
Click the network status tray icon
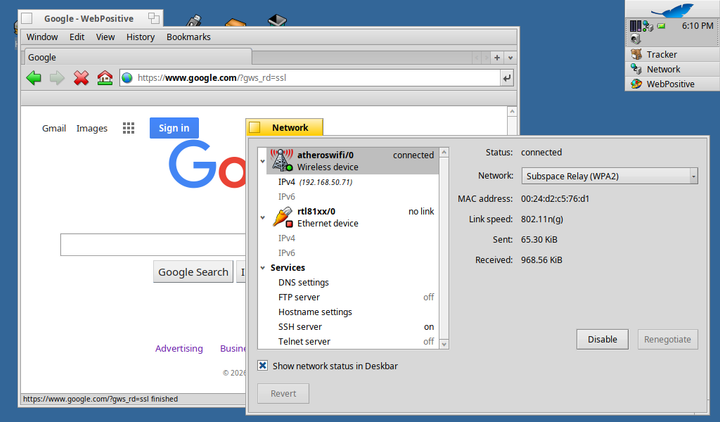pos(648,26)
